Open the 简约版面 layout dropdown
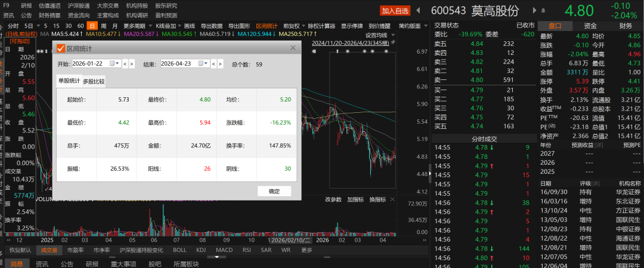 coord(410,26)
